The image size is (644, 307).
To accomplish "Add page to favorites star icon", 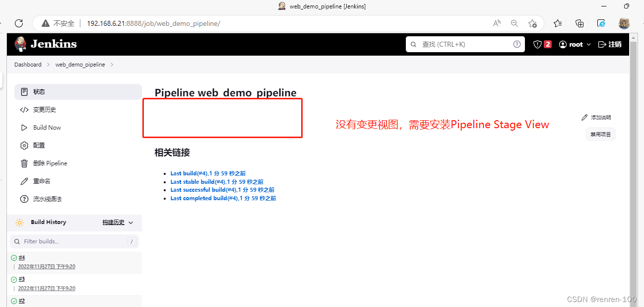I will coord(532,23).
